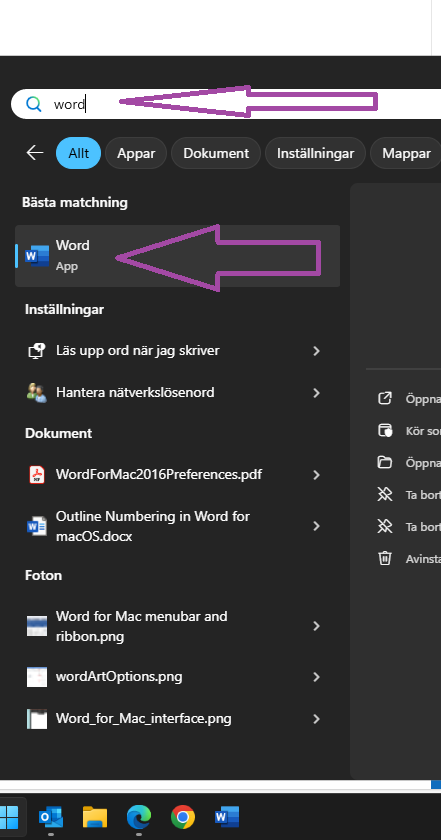This screenshot has width=441, height=840.
Task: Expand chevron for 'Läs upp ord när jag skriver'
Action: (316, 351)
